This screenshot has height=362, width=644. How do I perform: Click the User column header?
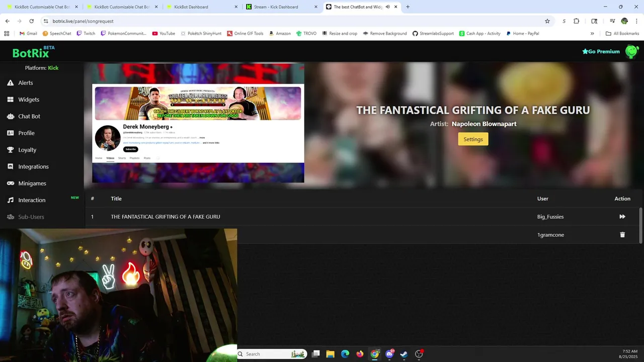[543, 199]
